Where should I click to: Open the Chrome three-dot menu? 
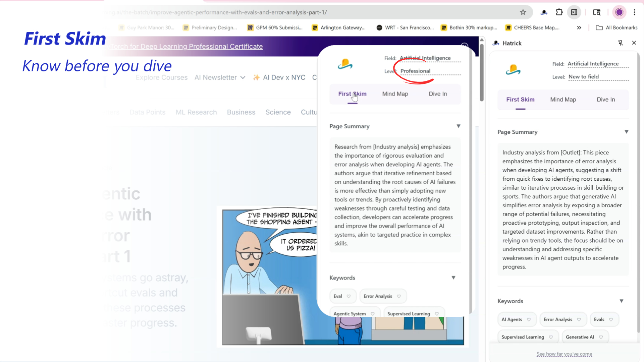[634, 12]
